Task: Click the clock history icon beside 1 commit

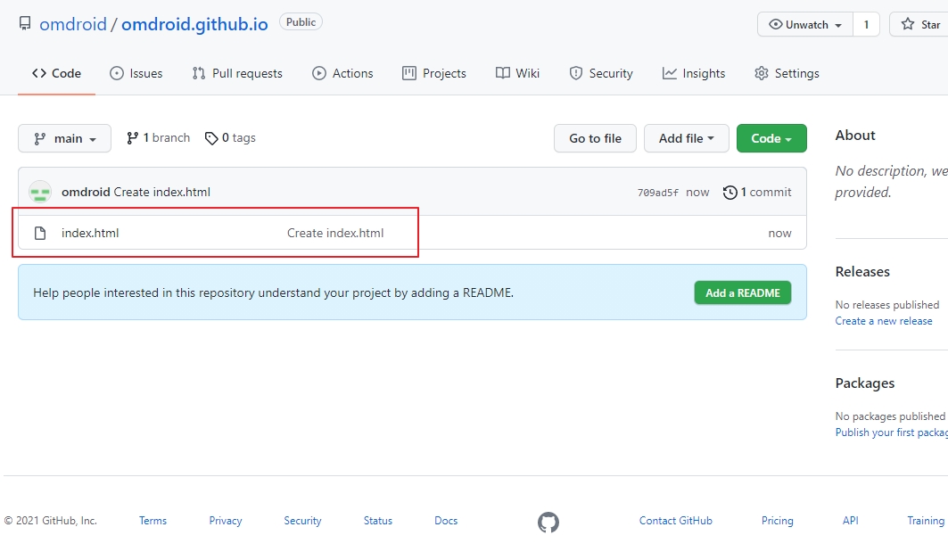Action: pos(730,193)
